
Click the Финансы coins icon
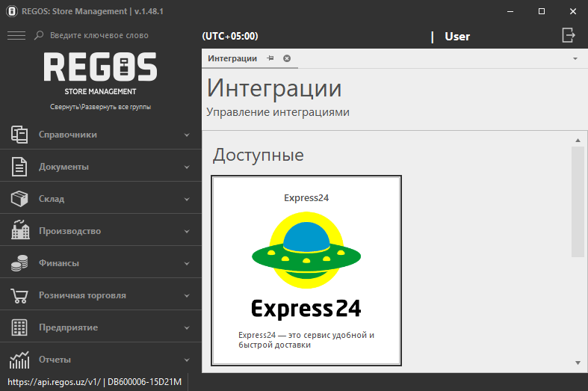[19, 263]
